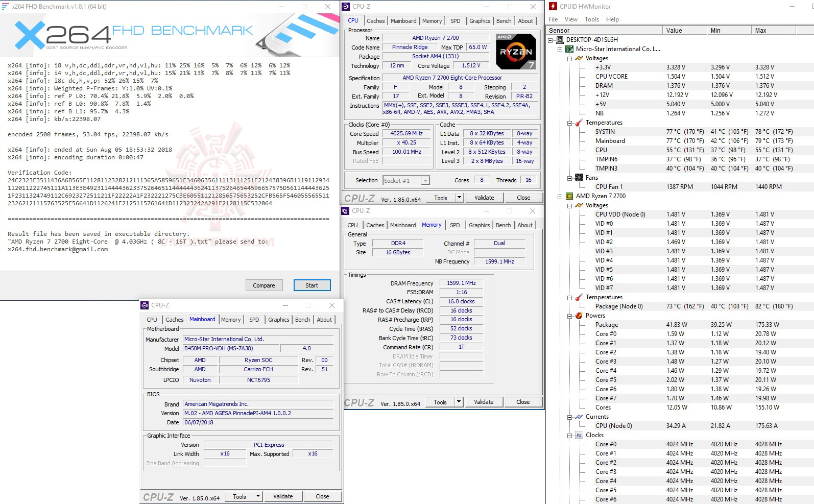
Task: Click the Clocks category icon
Action: click(x=579, y=435)
